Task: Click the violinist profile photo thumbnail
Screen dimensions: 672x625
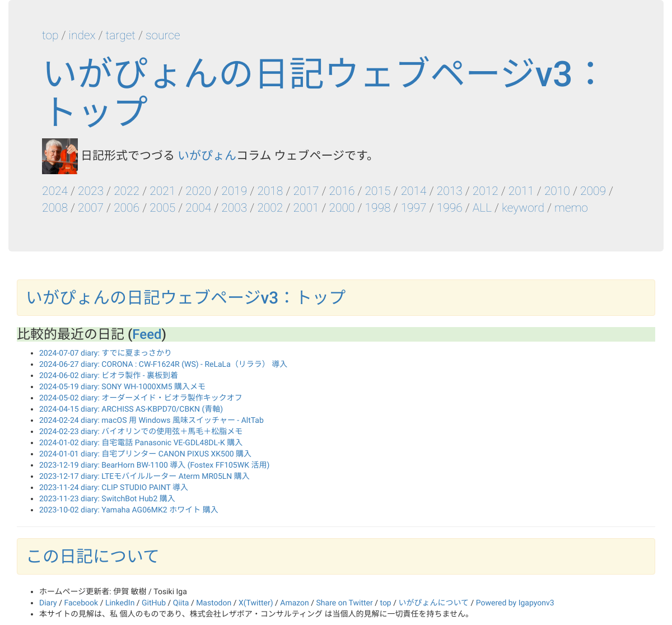Action: (59, 156)
